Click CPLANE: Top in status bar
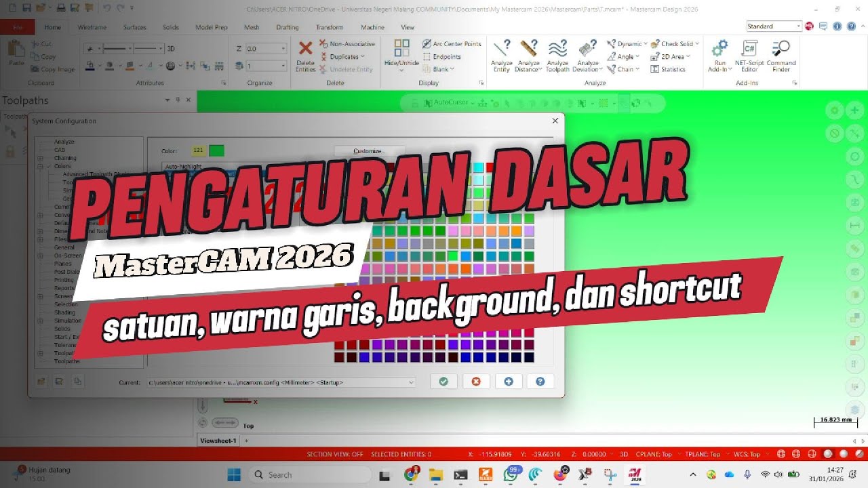 tap(652, 454)
